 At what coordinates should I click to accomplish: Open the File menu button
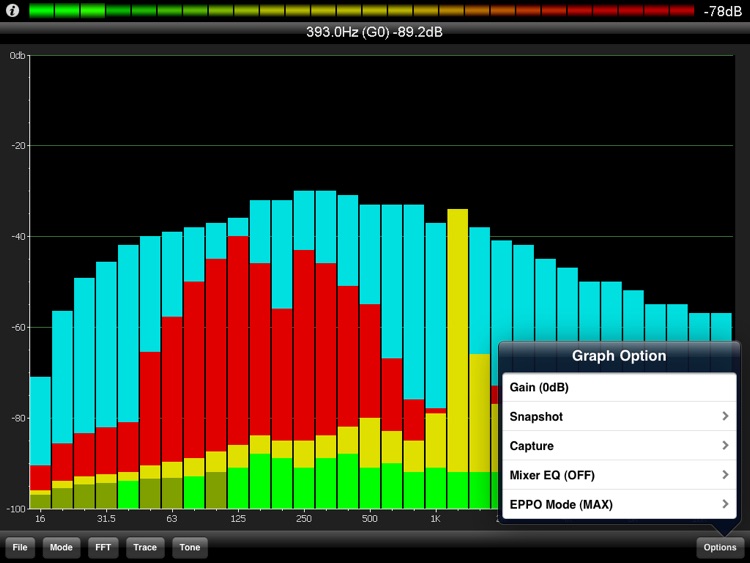coord(20,547)
